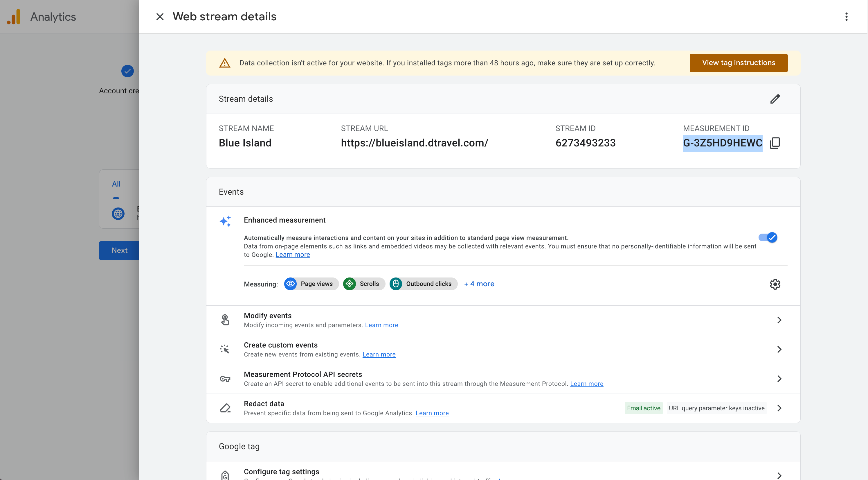Image resolution: width=868 pixels, height=480 pixels.
Task: Open Measurement Protocol API secrets row
Action: click(x=503, y=379)
